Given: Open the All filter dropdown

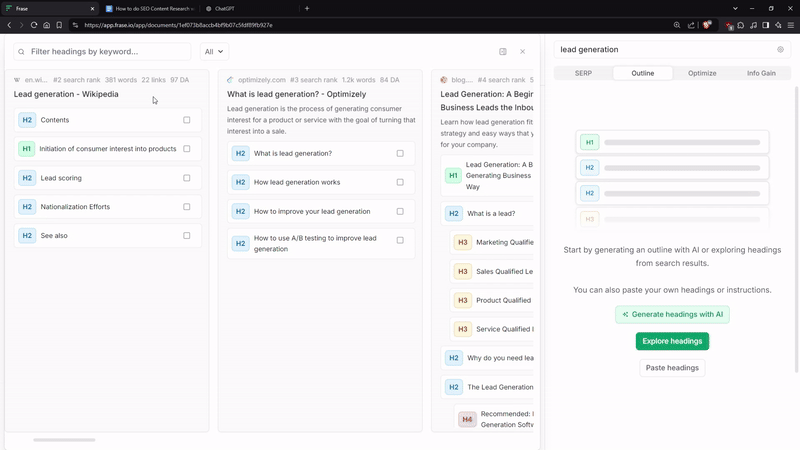Looking at the screenshot, I should [x=214, y=52].
